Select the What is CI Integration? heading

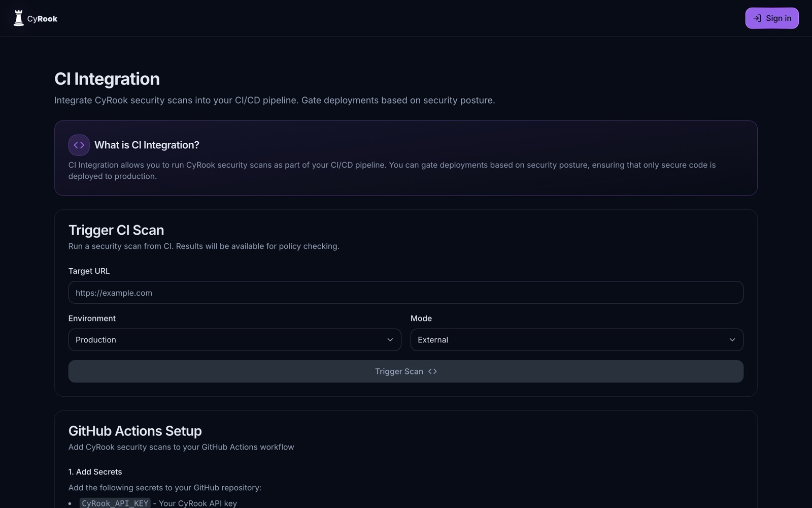[147, 145]
